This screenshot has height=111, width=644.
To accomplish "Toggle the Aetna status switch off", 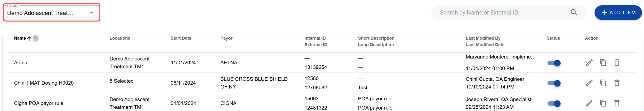I will pos(554,63).
